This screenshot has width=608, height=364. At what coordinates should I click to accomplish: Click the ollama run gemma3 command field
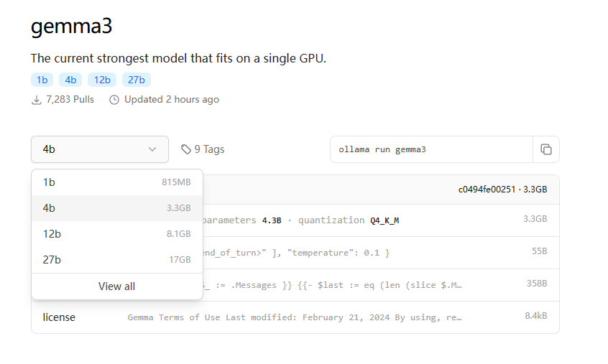click(432, 149)
